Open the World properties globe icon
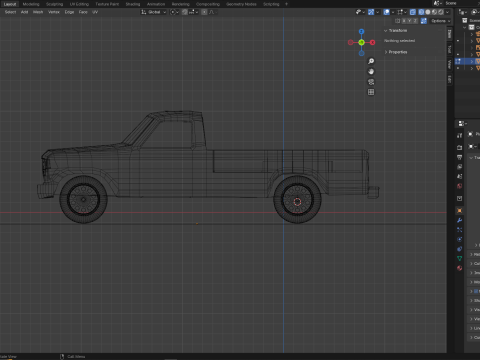This screenshot has height=360, width=480. [459, 186]
